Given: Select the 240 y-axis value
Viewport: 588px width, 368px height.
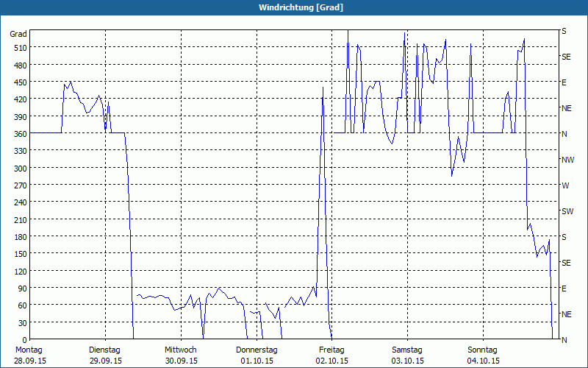Looking at the screenshot, I should (21, 202).
